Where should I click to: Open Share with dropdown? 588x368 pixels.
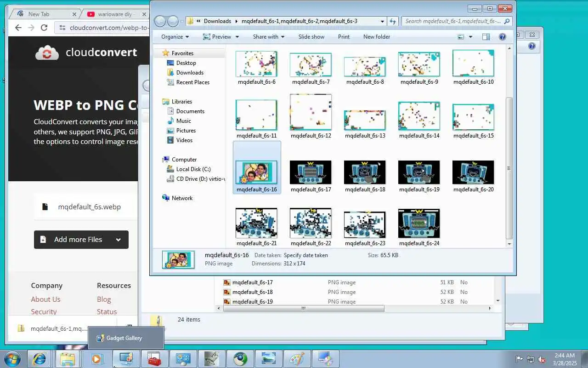coord(269,37)
